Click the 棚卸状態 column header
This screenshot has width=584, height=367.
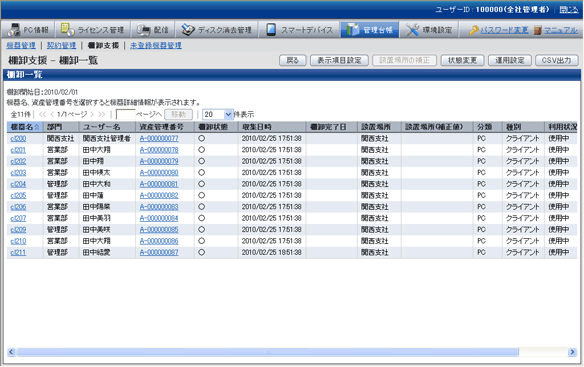[216, 127]
